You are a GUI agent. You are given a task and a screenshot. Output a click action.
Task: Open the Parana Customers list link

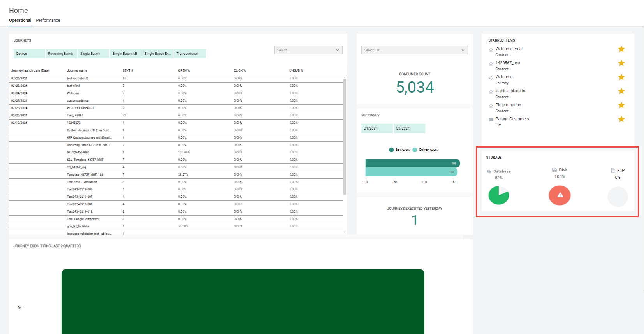(512, 119)
